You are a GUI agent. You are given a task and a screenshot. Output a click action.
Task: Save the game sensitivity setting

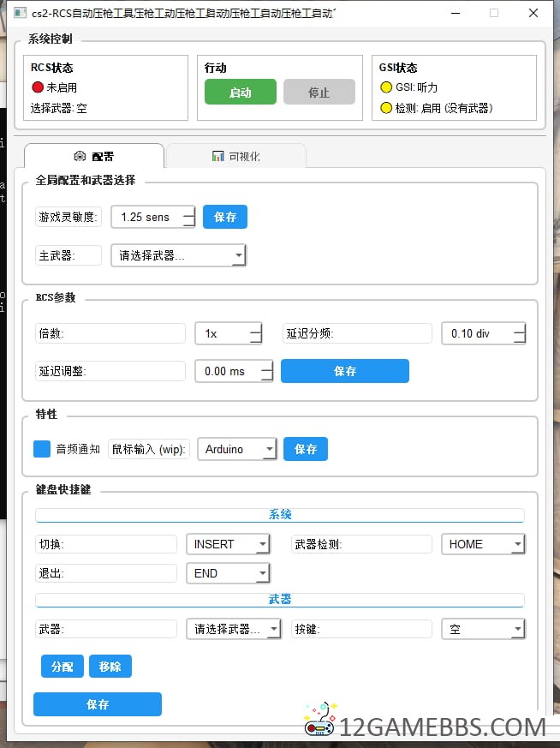click(225, 217)
